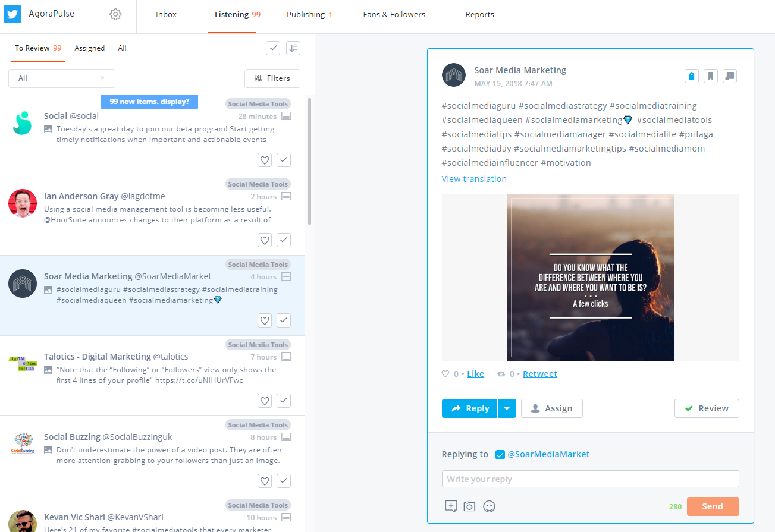Click the Ian Anderson Gray avatar
The width and height of the screenshot is (775, 532).
[23, 203]
